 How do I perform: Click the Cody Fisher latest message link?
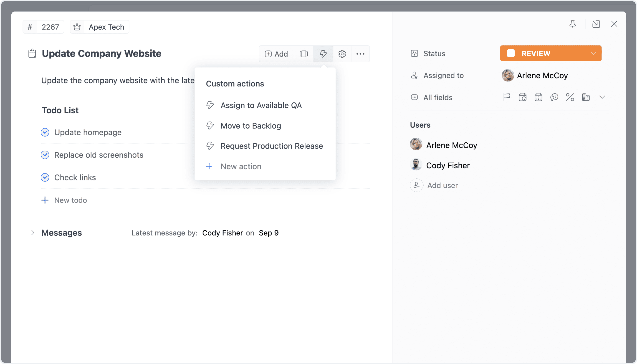click(x=223, y=233)
